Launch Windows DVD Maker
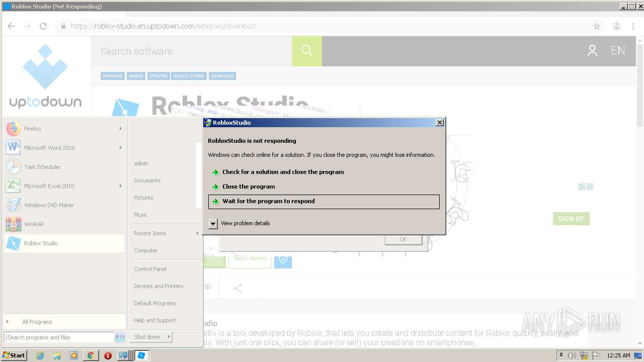This screenshot has height=362, width=644. click(x=64, y=205)
